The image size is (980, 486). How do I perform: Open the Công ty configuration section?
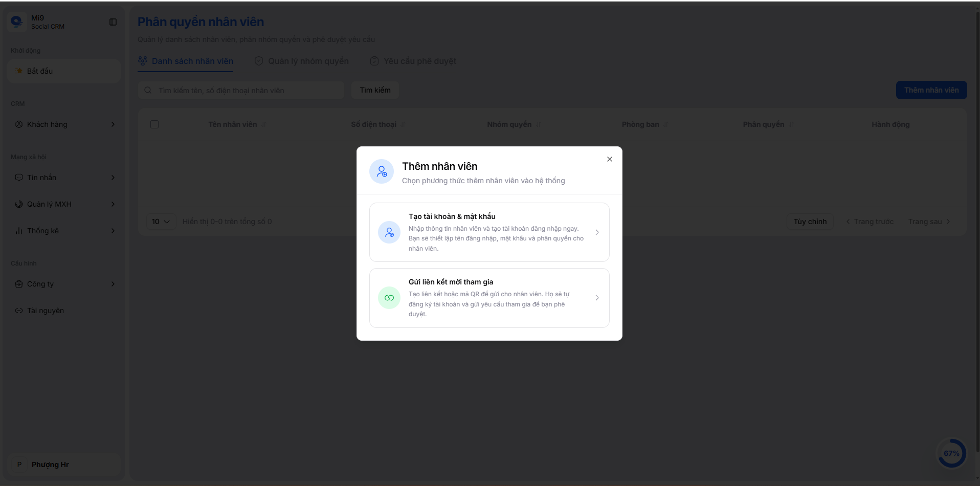(x=41, y=284)
